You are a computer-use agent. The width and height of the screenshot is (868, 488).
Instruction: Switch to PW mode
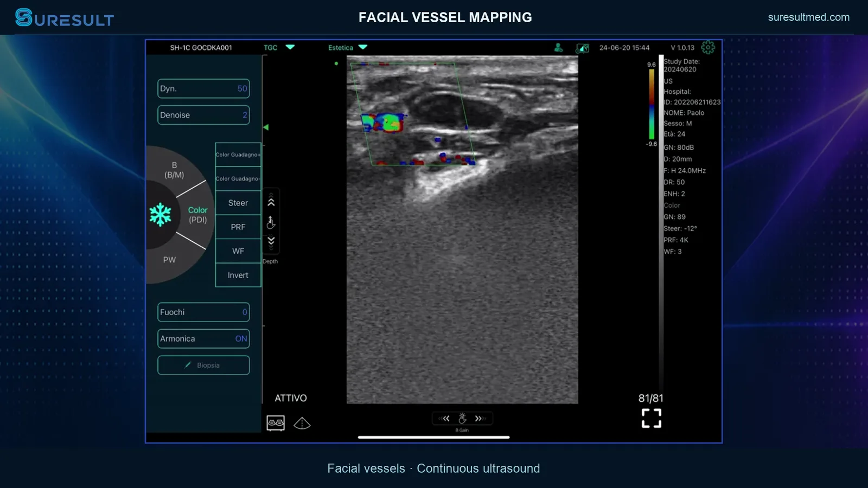[169, 260]
